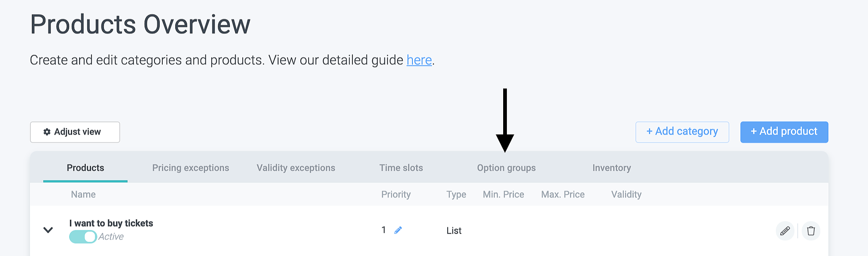
Task: Click the gear icon in Adjust view
Action: point(47,132)
